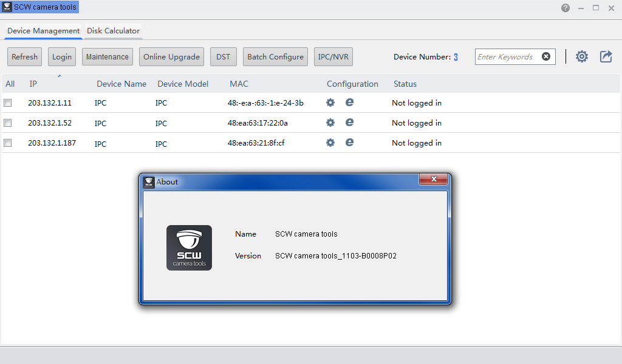Viewport: 622px width, 364px height.
Task: Click Not logged in status for 203.132.1.187
Action: [x=417, y=143]
